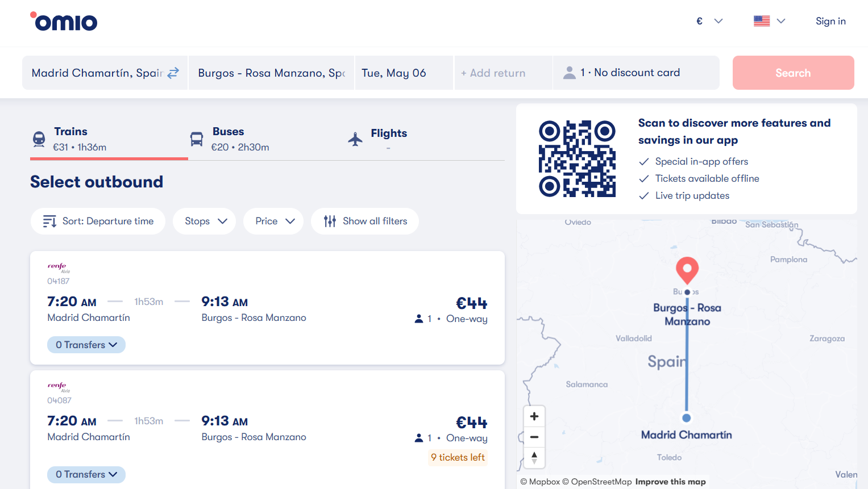Click the Renfe logo on train 04087
Image resolution: width=868 pixels, height=489 pixels.
click(59, 387)
